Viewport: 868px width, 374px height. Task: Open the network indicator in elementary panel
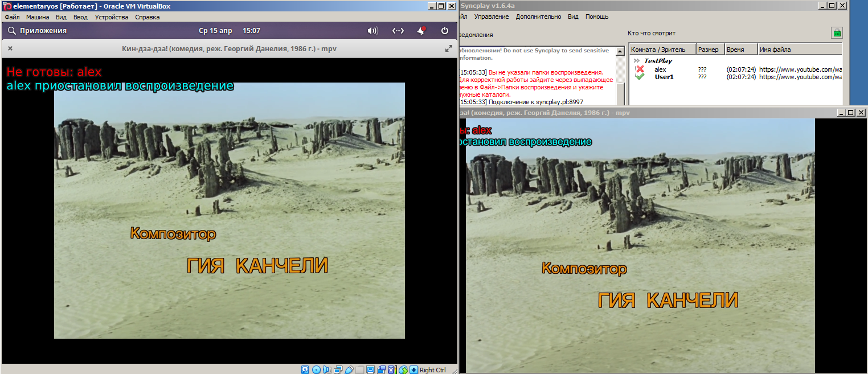pyautogui.click(x=398, y=31)
